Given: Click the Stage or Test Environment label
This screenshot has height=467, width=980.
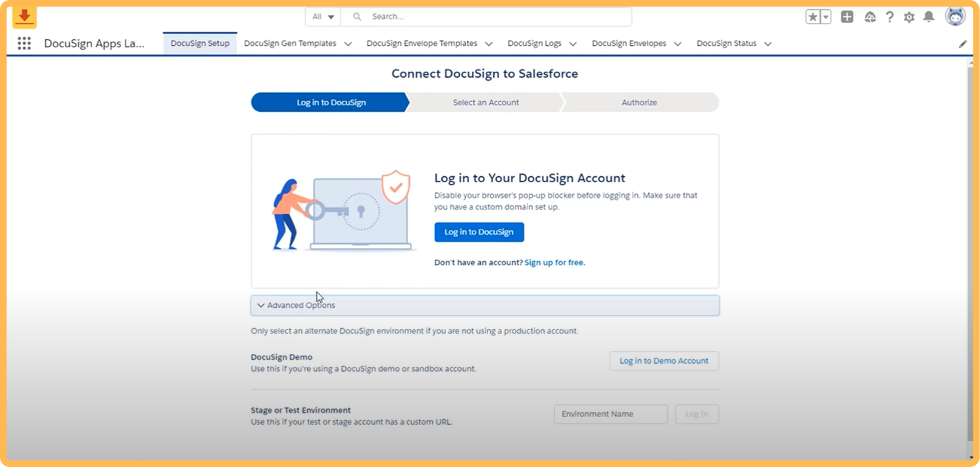Looking at the screenshot, I should 301,410.
